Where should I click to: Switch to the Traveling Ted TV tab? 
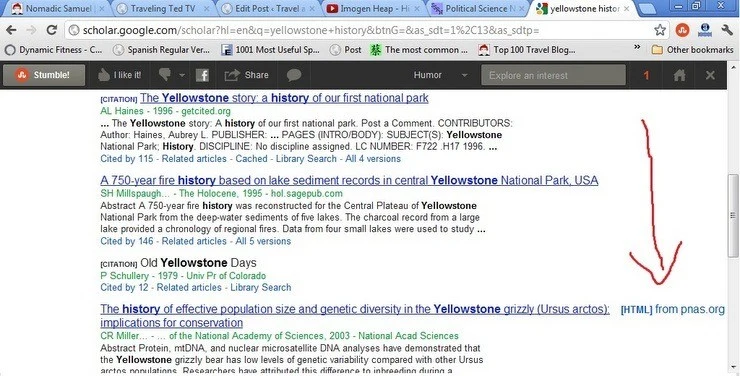[x=162, y=8]
